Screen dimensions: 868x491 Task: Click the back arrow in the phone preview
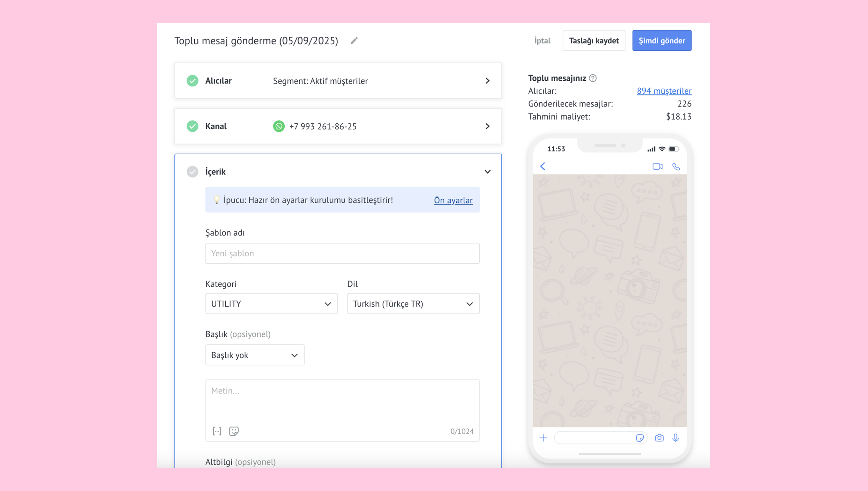click(543, 166)
